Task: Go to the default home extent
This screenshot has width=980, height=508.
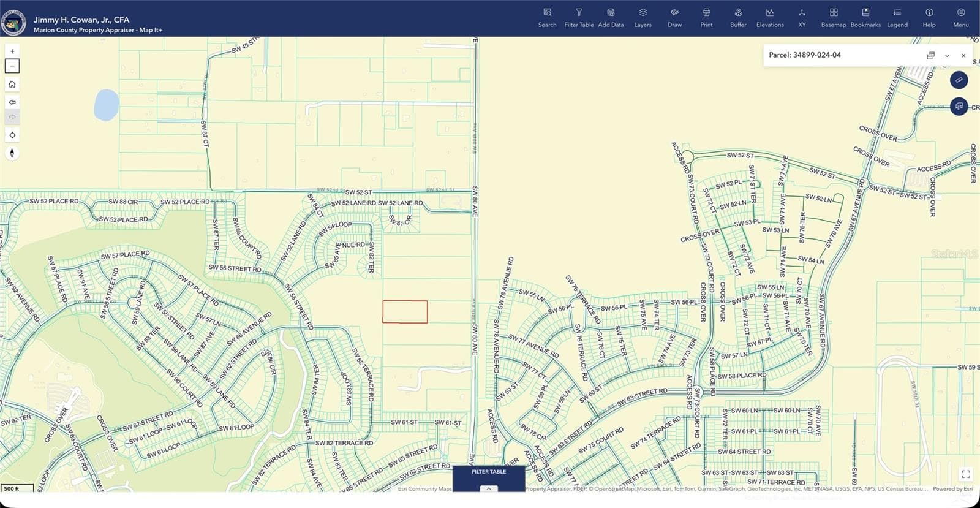Action: click(12, 84)
